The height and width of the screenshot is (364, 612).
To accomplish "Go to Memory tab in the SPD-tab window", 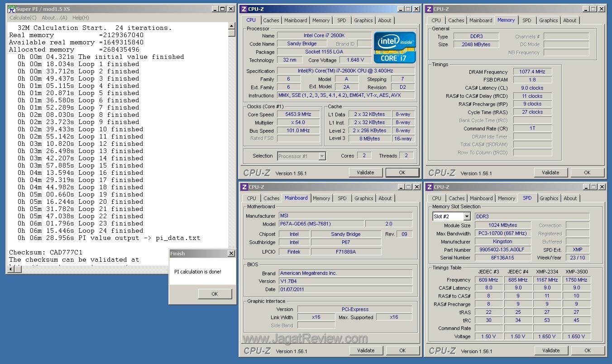I will 507,198.
